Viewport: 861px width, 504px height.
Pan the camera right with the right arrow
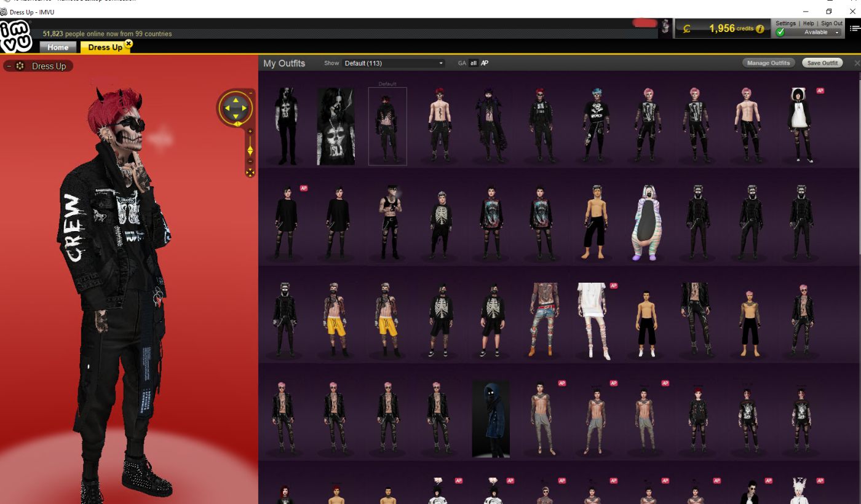[x=244, y=108]
